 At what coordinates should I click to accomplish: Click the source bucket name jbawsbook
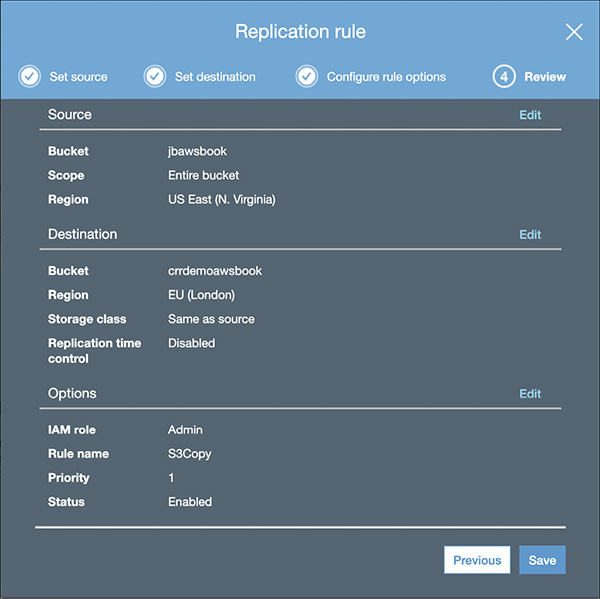[197, 152]
